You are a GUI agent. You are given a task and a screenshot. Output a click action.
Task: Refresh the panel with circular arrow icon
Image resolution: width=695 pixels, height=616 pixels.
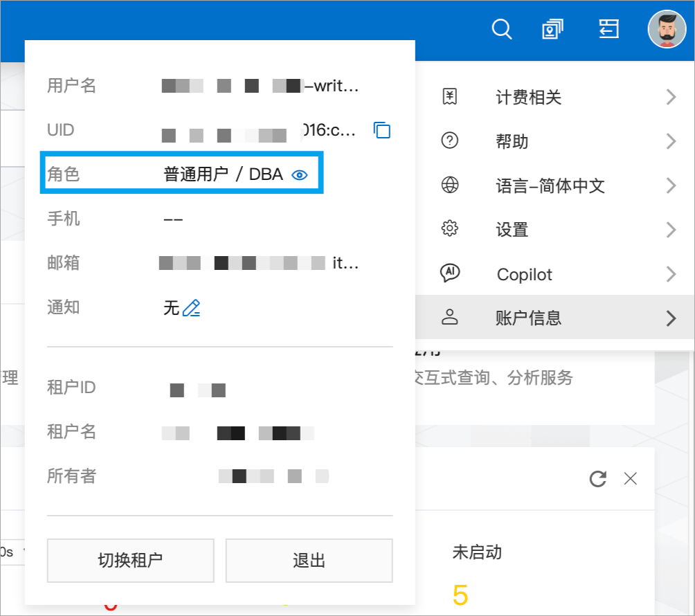[597, 479]
